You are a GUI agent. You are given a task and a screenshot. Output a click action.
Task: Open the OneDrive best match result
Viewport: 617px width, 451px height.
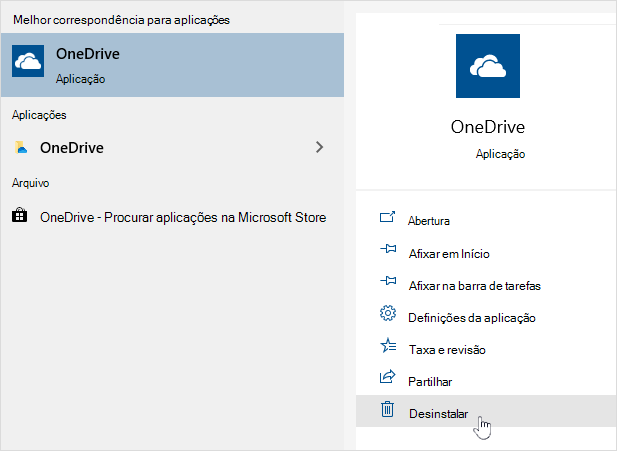tap(172, 65)
